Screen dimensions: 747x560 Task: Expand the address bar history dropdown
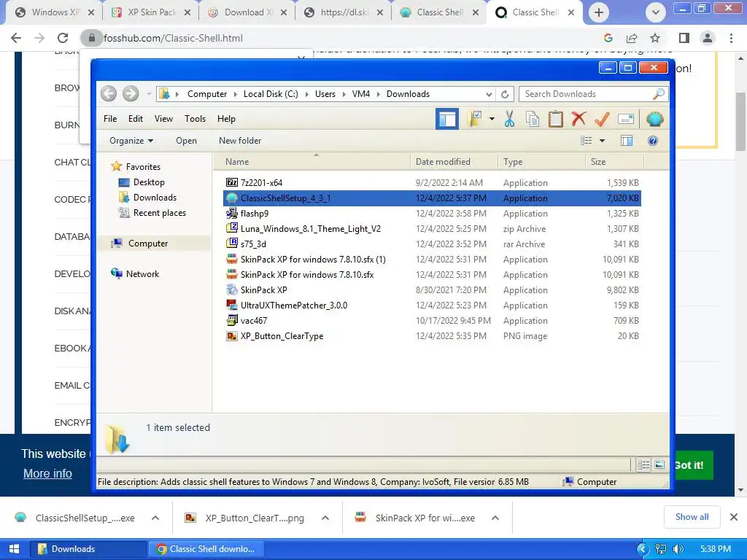pyautogui.click(x=489, y=94)
